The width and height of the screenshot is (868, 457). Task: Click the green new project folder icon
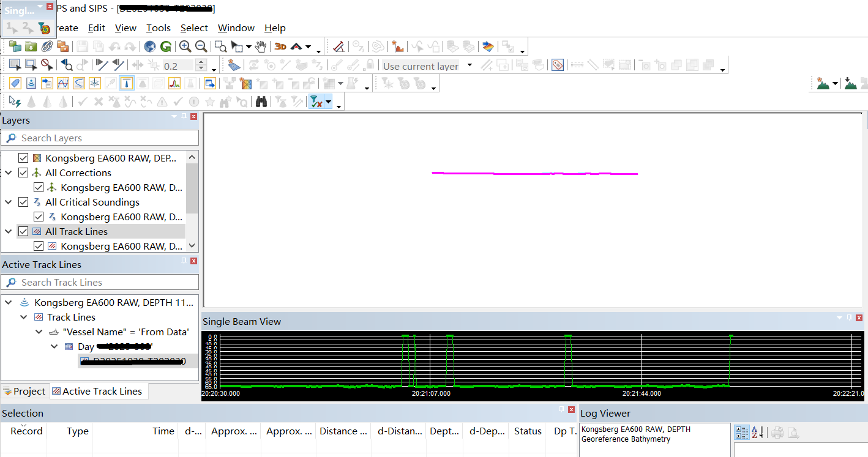pyautogui.click(x=15, y=46)
